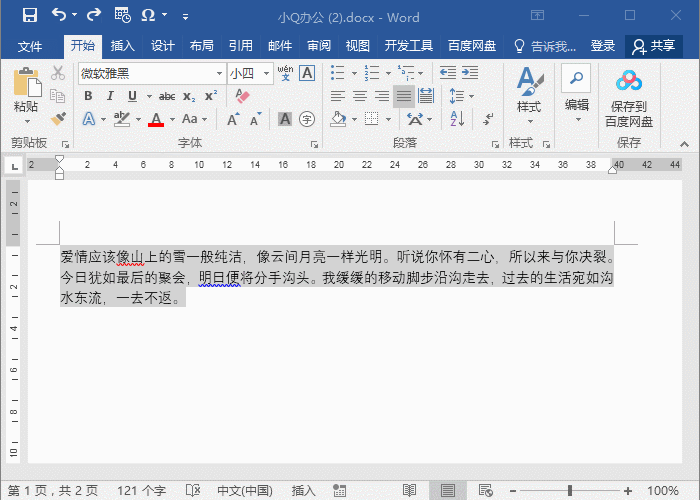Save to Baidu Netdisk cloud icon
The width and height of the screenshot is (700, 500).
coord(628,81)
